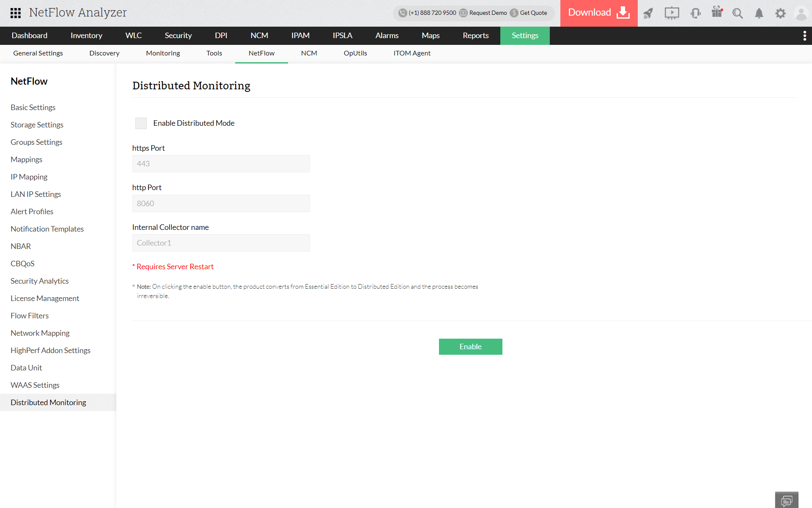Click the green Enable button

point(470,346)
